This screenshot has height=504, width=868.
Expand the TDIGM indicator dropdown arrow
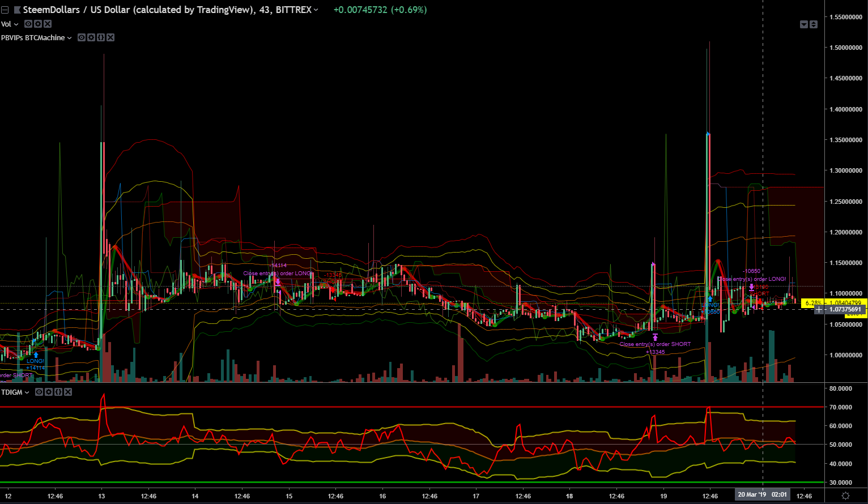tap(27, 392)
